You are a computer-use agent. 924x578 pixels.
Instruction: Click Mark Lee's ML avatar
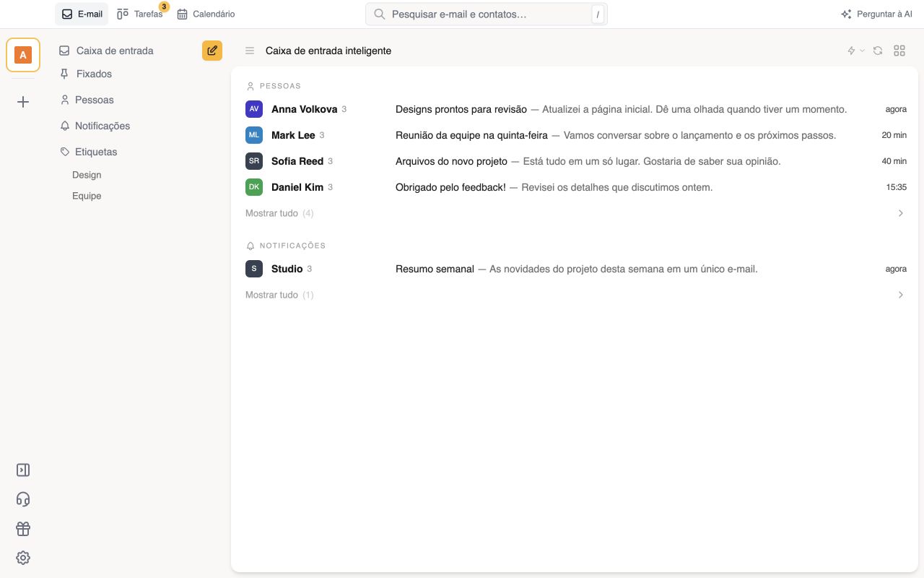[254, 135]
